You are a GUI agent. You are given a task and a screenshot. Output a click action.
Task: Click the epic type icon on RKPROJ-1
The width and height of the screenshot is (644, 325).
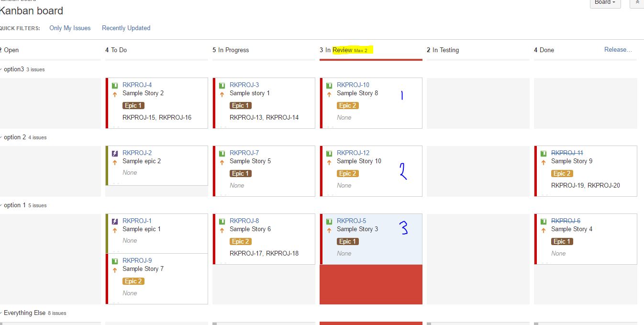coord(115,222)
